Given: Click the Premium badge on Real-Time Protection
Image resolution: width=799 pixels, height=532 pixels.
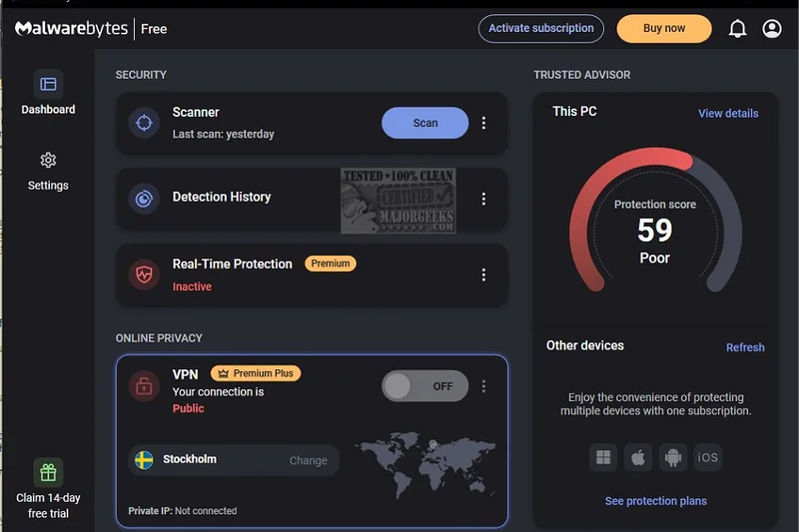Looking at the screenshot, I should click(331, 264).
